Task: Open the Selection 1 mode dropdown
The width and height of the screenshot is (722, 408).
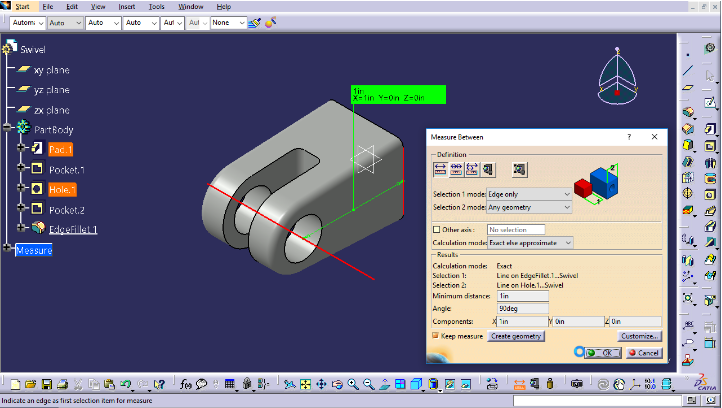Action: [531, 193]
